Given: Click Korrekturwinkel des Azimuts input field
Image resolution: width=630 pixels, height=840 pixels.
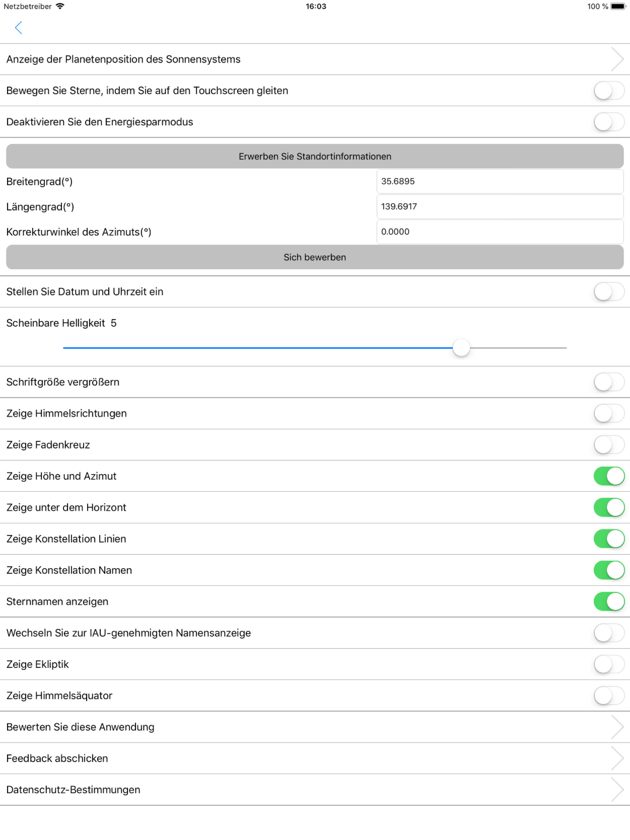Looking at the screenshot, I should tap(500, 232).
